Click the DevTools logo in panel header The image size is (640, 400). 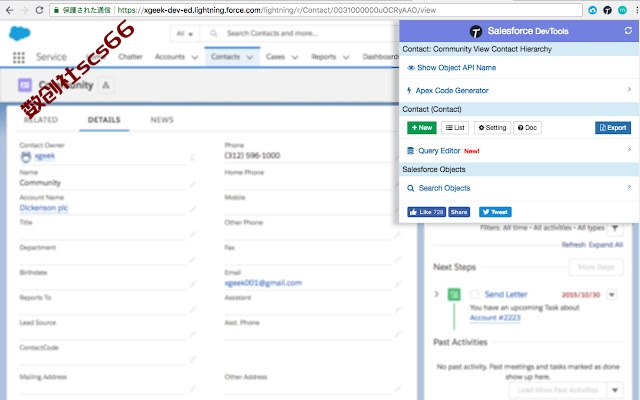coord(476,31)
